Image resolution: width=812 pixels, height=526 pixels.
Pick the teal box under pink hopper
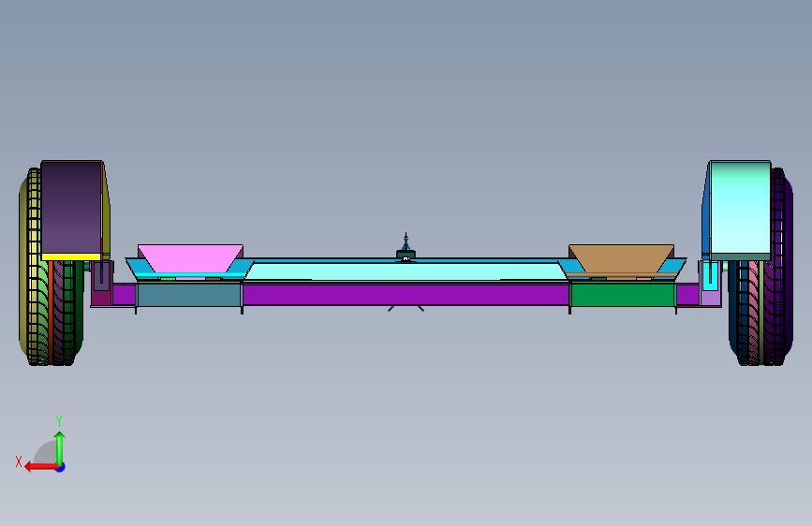click(189, 295)
